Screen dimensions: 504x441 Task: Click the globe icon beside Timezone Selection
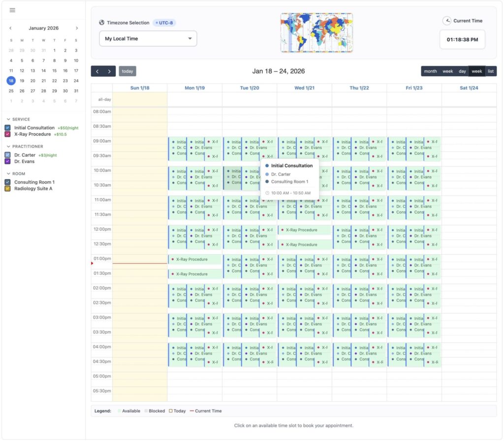pyautogui.click(x=102, y=23)
